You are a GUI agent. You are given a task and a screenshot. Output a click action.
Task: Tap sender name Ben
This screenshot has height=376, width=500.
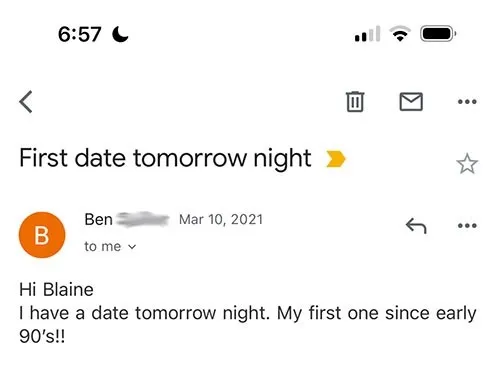coord(98,220)
